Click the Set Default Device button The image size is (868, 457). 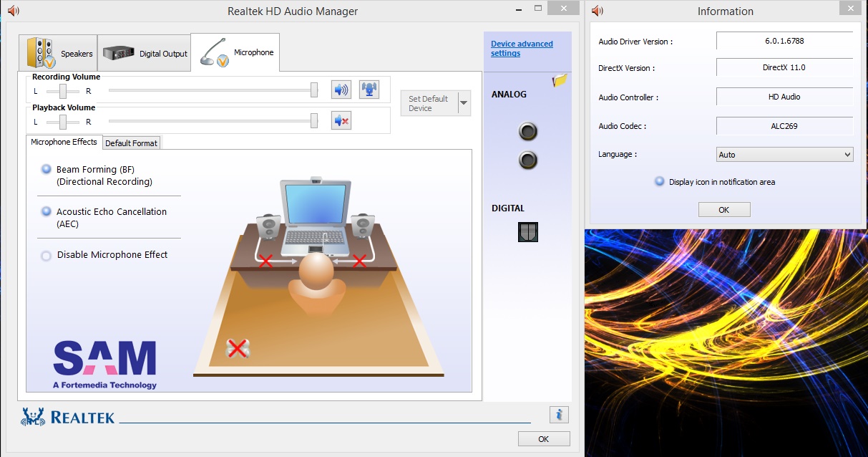click(x=429, y=103)
